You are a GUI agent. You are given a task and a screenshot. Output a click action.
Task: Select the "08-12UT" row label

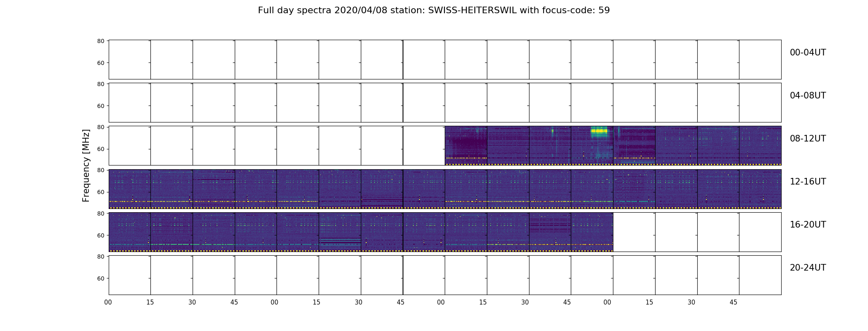[808, 139]
